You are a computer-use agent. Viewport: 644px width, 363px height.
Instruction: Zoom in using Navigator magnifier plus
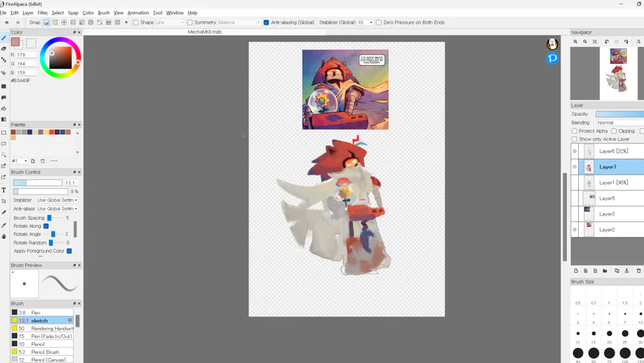[x=575, y=42]
